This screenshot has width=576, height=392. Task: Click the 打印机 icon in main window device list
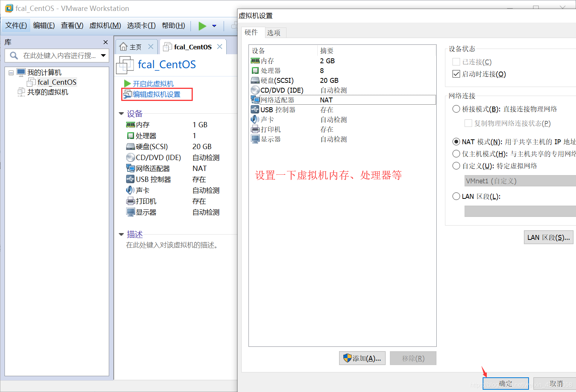tap(131, 201)
